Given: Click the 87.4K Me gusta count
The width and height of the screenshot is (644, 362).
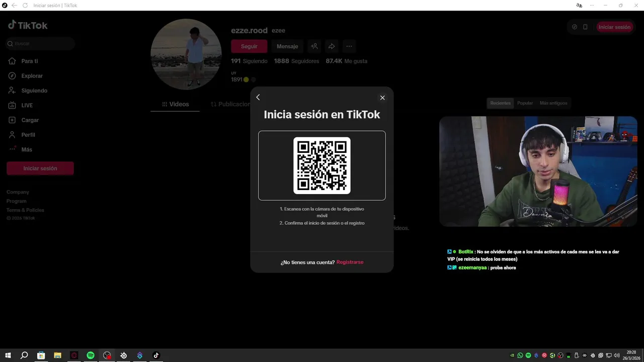Looking at the screenshot, I should tap(347, 61).
